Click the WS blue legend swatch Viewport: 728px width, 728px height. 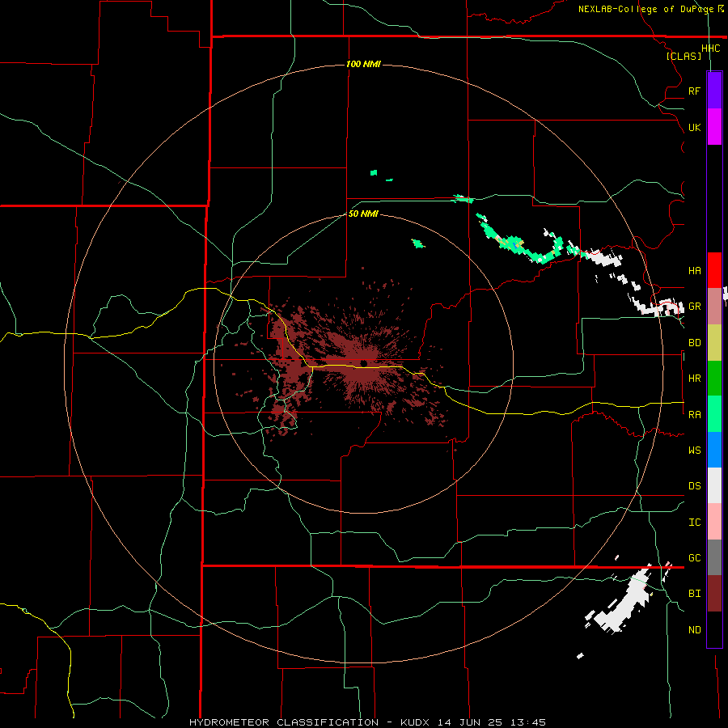(x=714, y=450)
